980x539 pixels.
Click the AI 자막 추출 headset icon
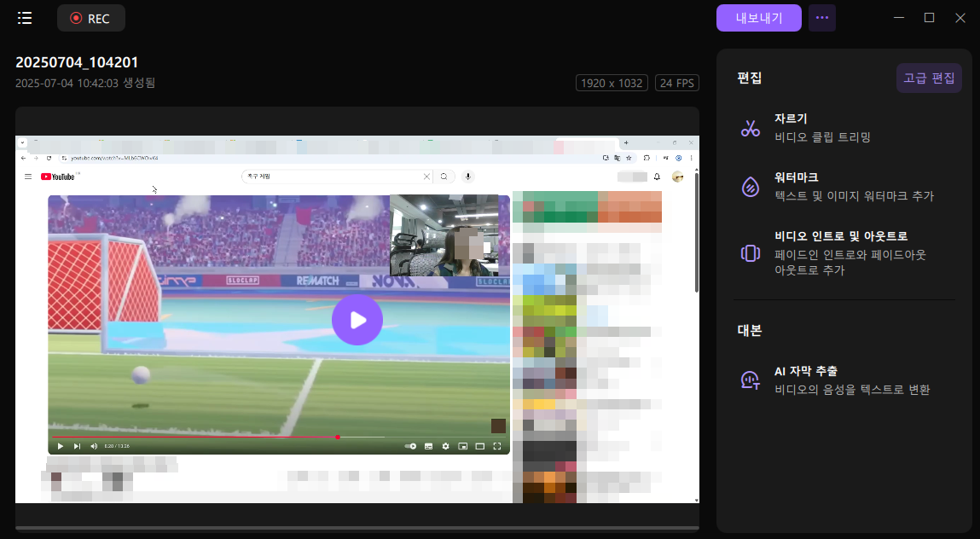click(751, 380)
